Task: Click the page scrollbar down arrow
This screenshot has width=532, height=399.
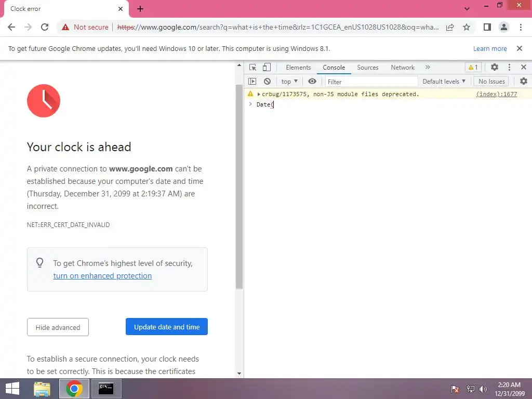Action: (x=239, y=374)
